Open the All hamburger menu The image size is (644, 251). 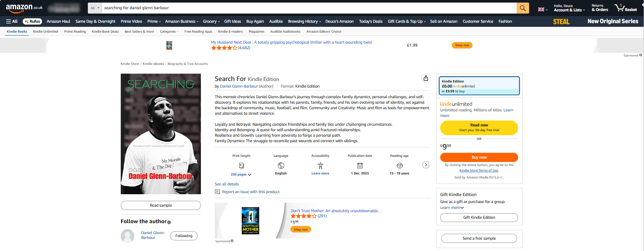12,21
